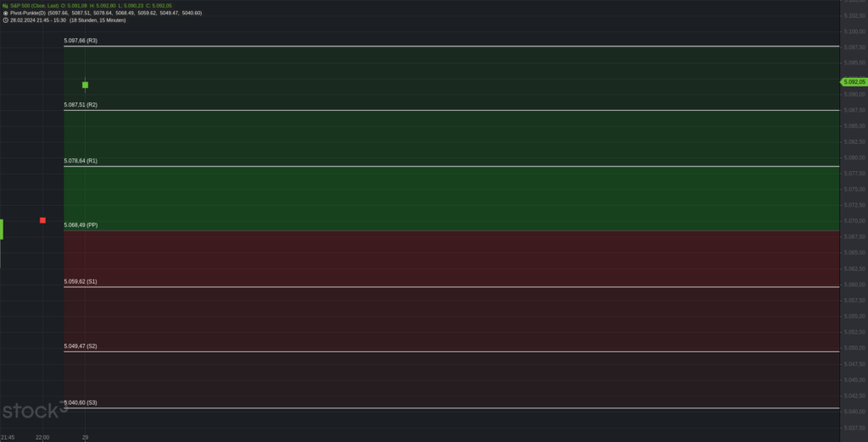Select the 5.087,51 (R2) resistance label

(81, 104)
